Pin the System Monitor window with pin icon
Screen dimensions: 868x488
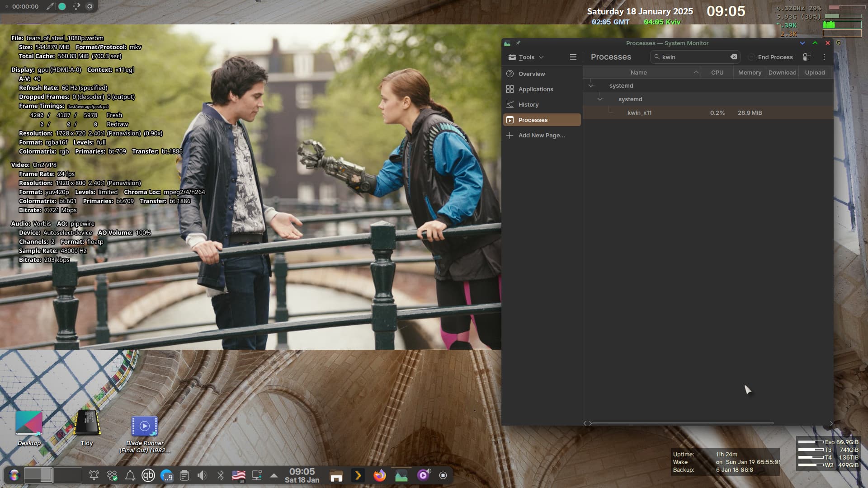click(x=518, y=43)
